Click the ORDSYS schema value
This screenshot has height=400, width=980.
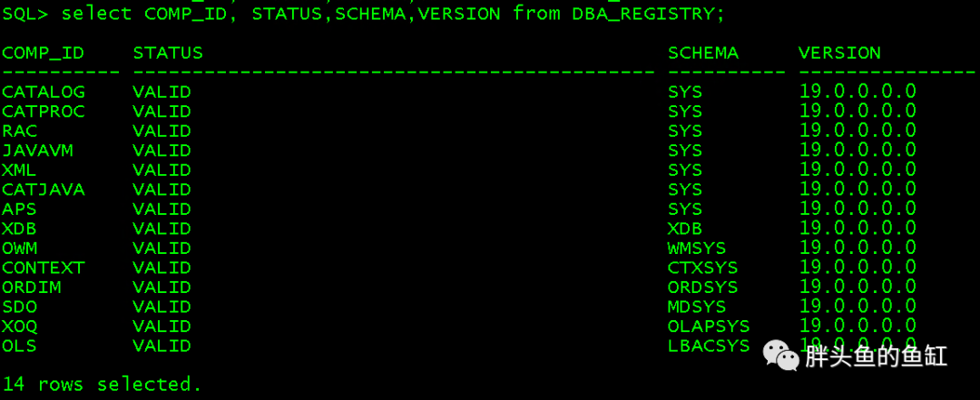pos(703,288)
